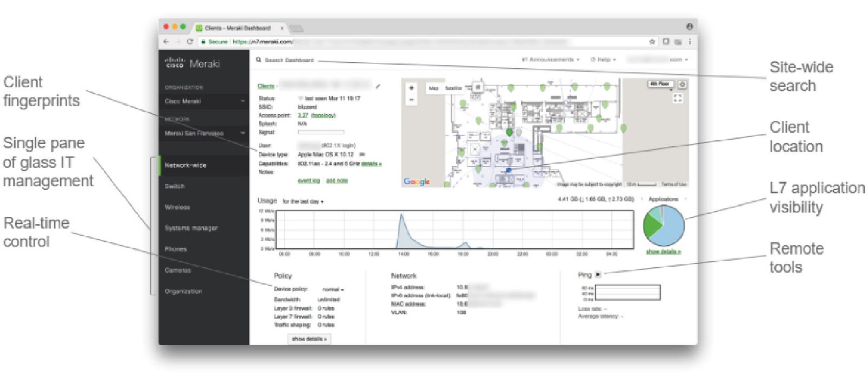Click the Clients breadcrumb link
Screen dimensions: 868x381
(266, 86)
